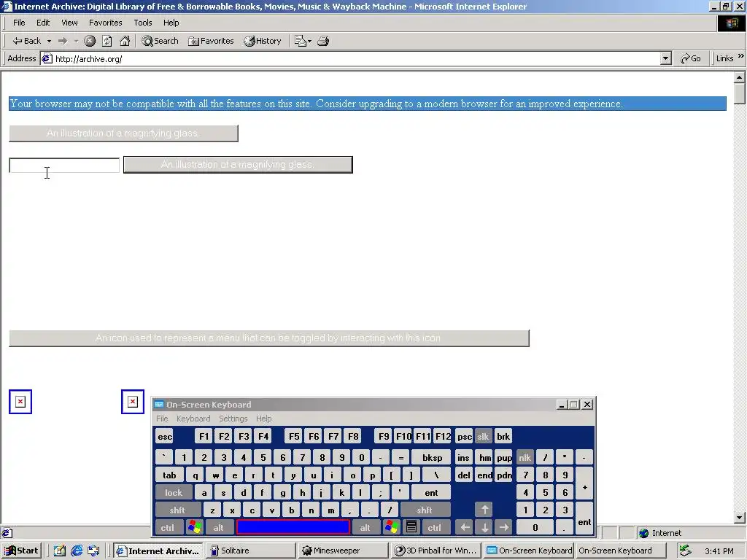The image size is (747, 560).
Task: Click the second broken image placeholder
Action: pos(133,402)
